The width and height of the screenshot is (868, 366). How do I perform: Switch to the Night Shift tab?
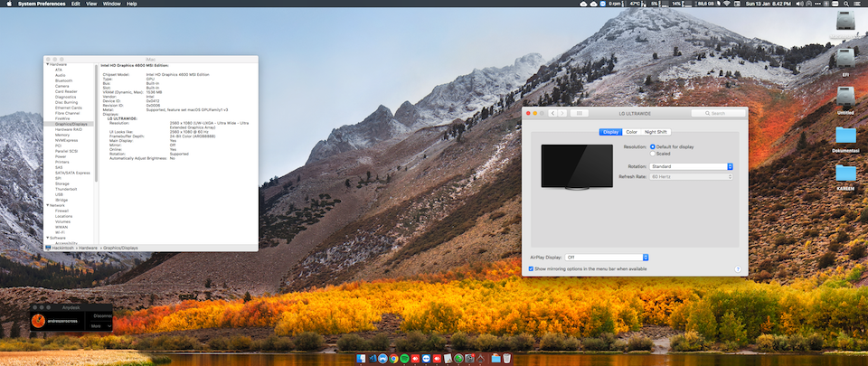point(656,132)
